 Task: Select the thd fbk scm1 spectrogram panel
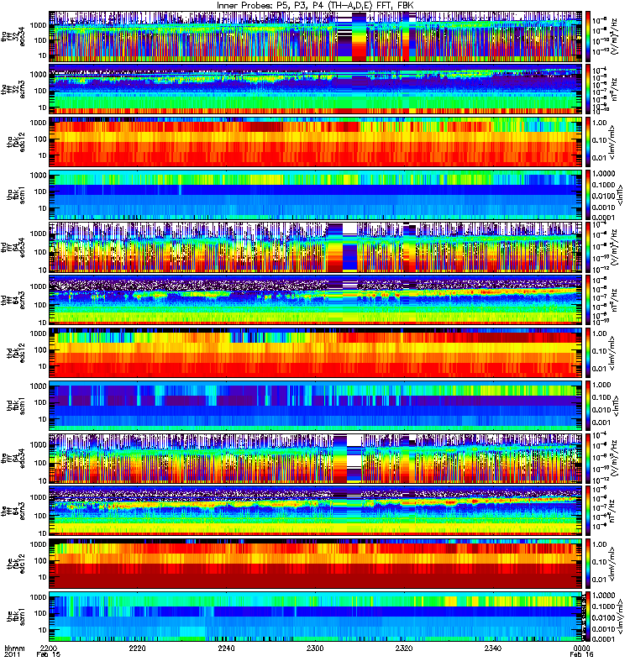[316, 406]
